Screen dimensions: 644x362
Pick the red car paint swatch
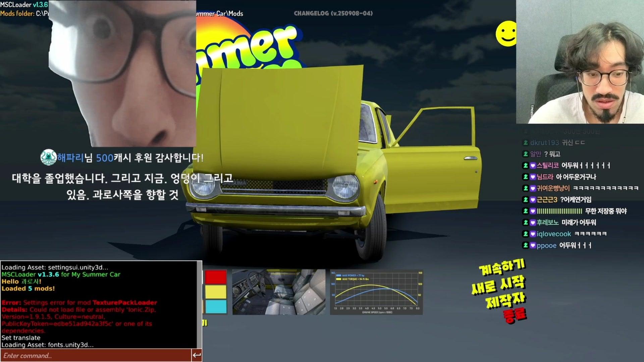(216, 277)
